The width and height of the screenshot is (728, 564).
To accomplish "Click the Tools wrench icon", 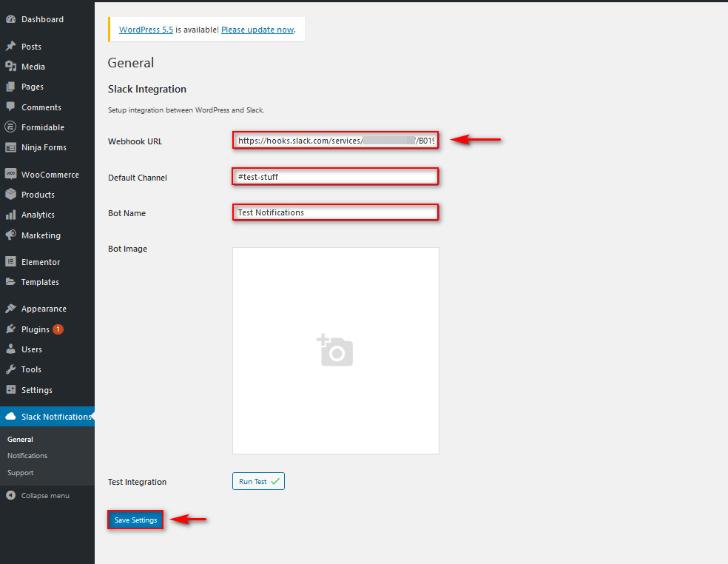I will (x=10, y=369).
